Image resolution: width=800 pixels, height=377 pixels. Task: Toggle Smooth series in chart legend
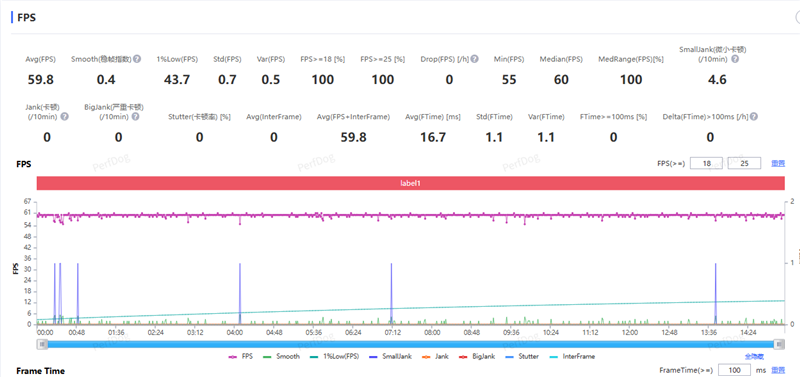coord(281,357)
